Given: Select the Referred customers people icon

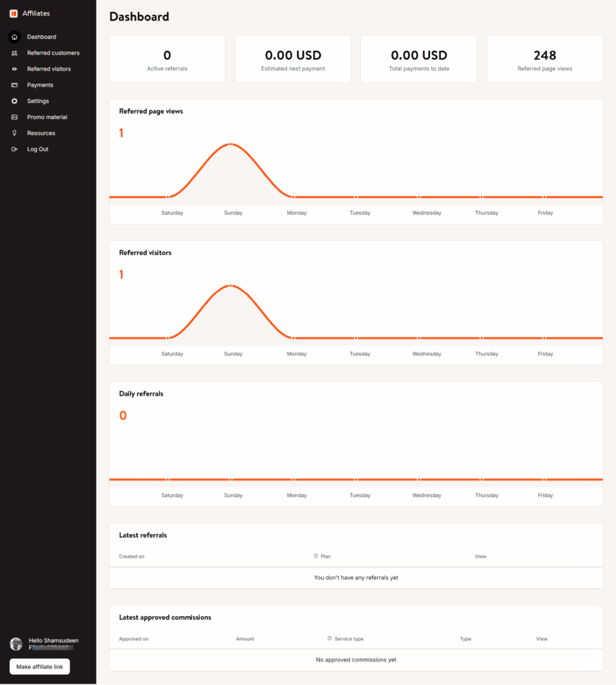Looking at the screenshot, I should pos(14,53).
